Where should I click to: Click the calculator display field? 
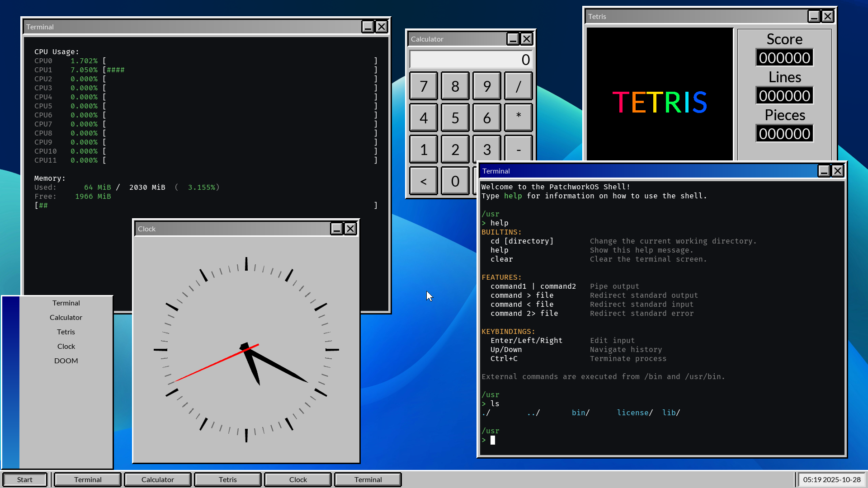click(471, 60)
